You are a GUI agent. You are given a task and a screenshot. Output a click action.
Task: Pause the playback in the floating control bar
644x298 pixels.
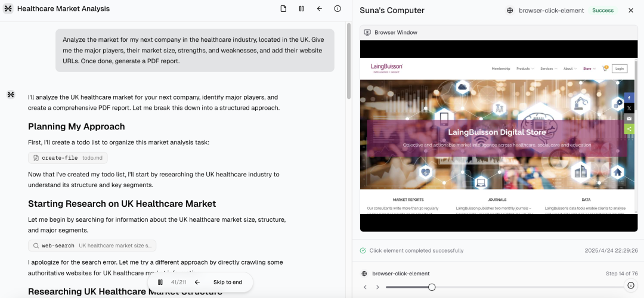[x=160, y=283]
